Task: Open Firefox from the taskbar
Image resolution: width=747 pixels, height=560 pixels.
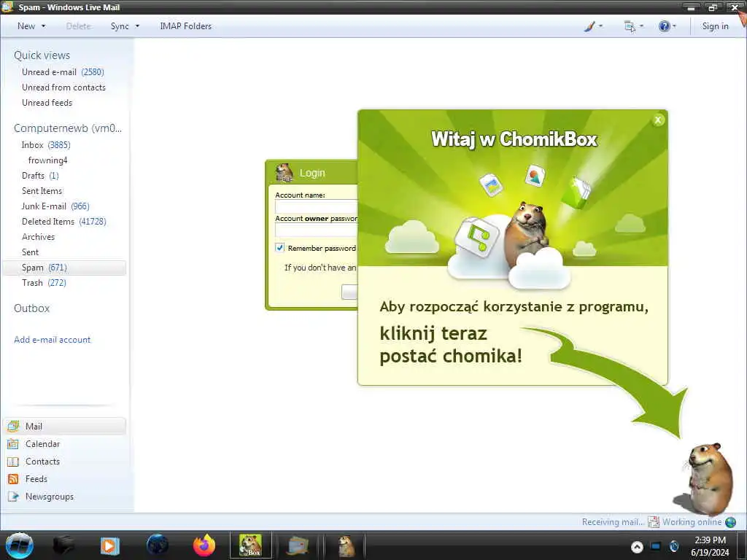Action: pyautogui.click(x=204, y=545)
